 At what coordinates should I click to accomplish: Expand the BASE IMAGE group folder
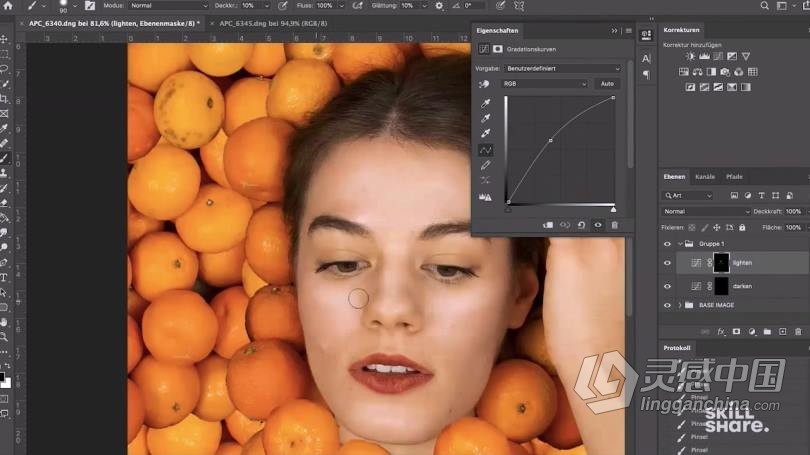680,305
